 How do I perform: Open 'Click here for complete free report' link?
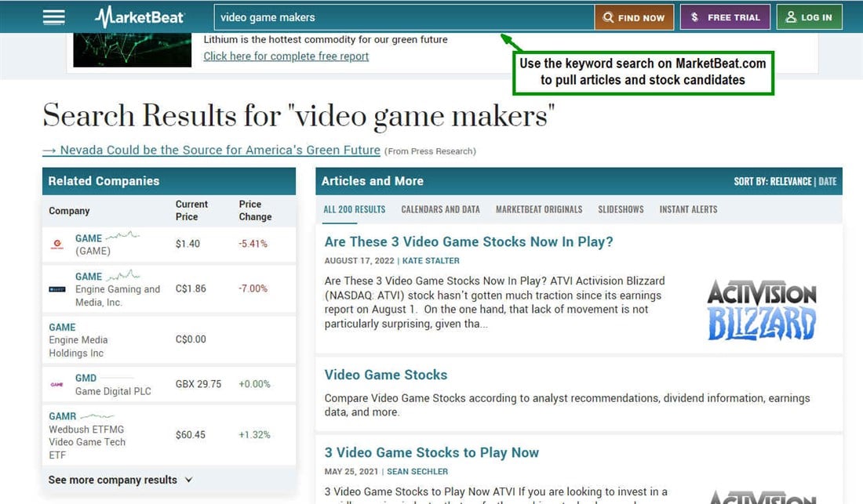286,56
